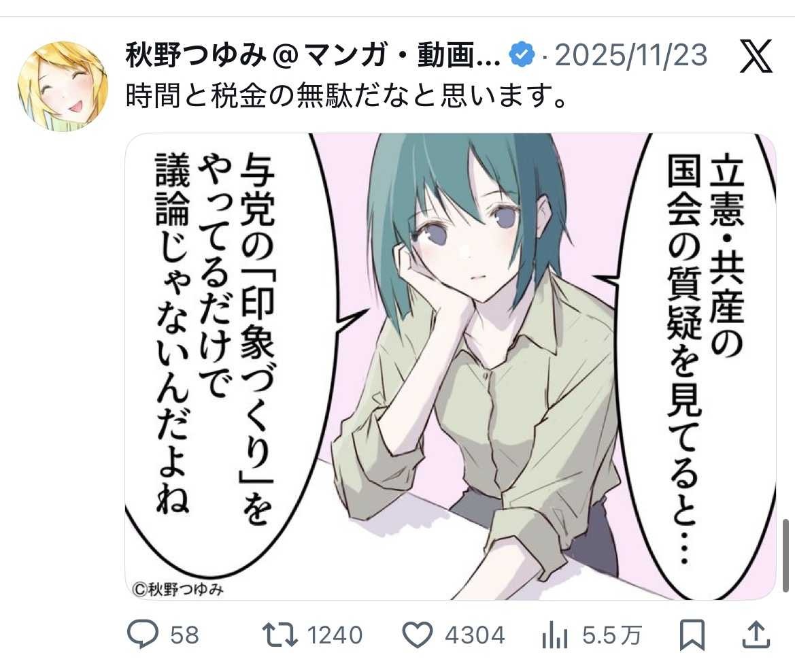View analytics bar chart icon

[x=555, y=635]
